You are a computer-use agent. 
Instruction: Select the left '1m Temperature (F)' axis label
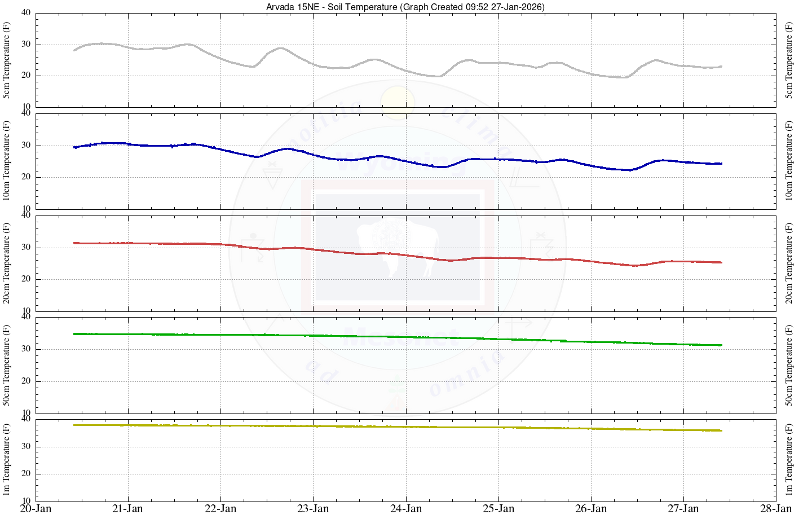[7, 460]
